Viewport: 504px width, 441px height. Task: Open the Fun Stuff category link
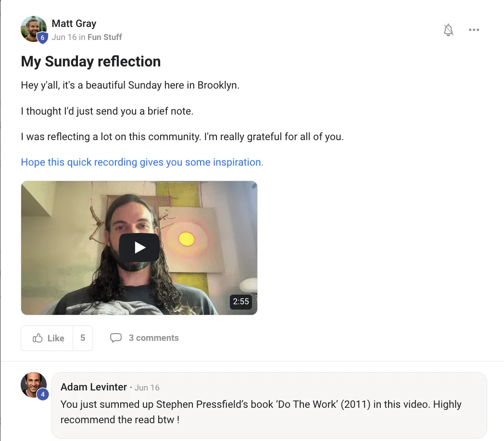click(x=105, y=38)
